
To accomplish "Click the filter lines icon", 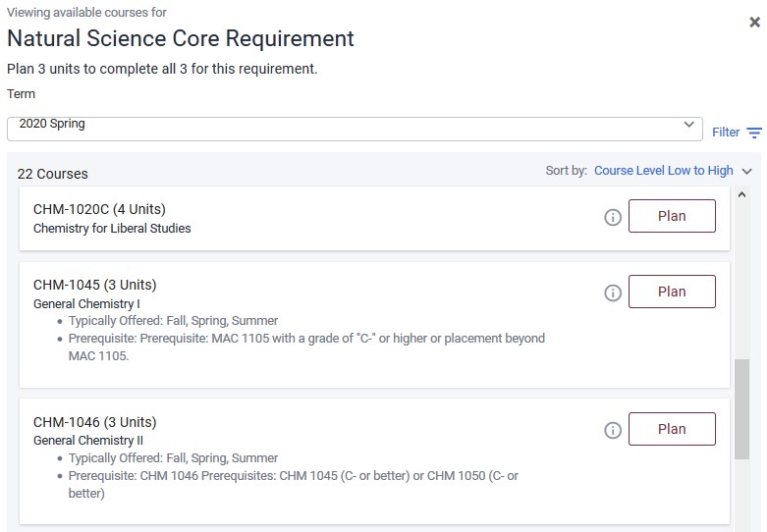I will 754,133.
